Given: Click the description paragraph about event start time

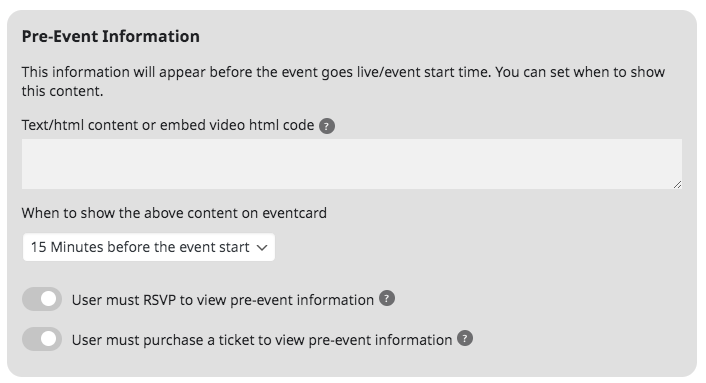Looking at the screenshot, I should [343, 81].
